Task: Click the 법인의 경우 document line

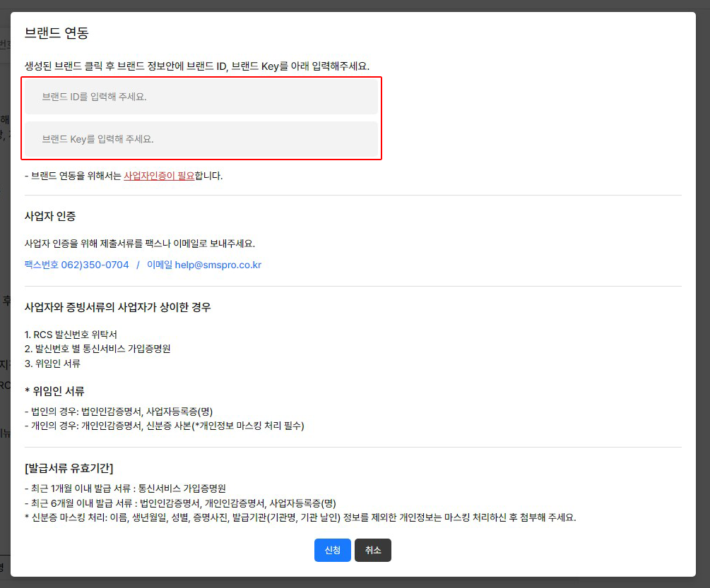Action: click(119, 411)
